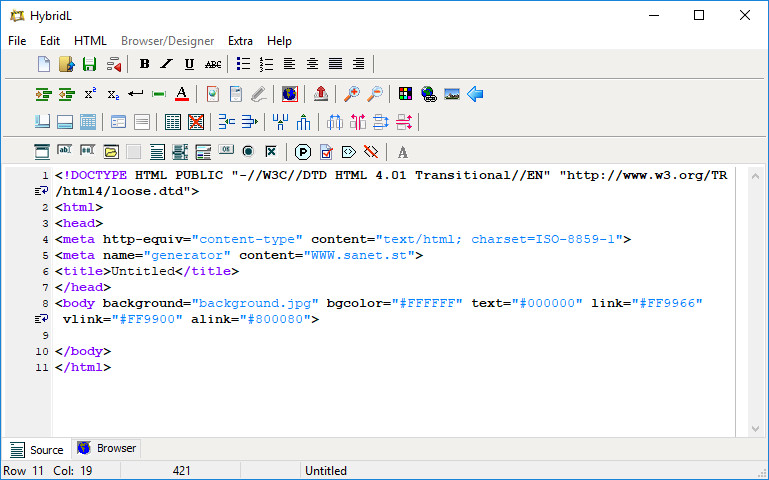Screen dimensions: 769x480
Task: Click "WWW.sanet.st" in the generator meta tag
Action: [359, 255]
